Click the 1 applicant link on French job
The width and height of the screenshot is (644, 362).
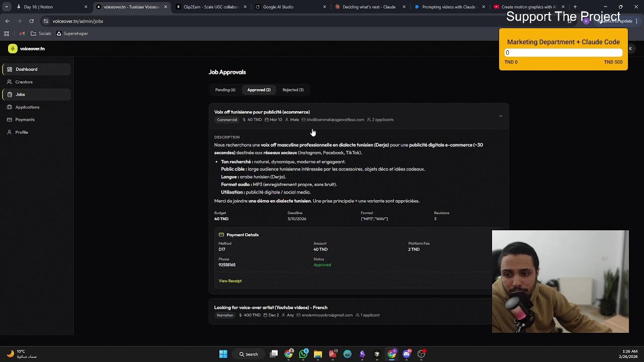367,315
